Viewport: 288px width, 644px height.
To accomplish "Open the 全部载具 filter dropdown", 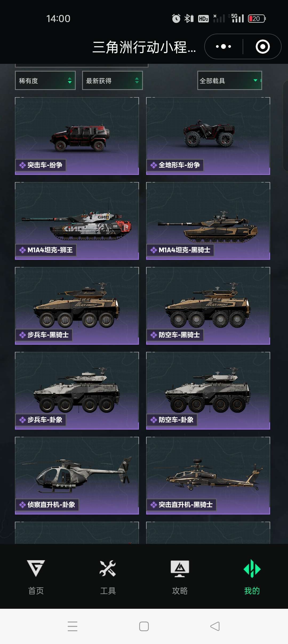I will pyautogui.click(x=230, y=80).
